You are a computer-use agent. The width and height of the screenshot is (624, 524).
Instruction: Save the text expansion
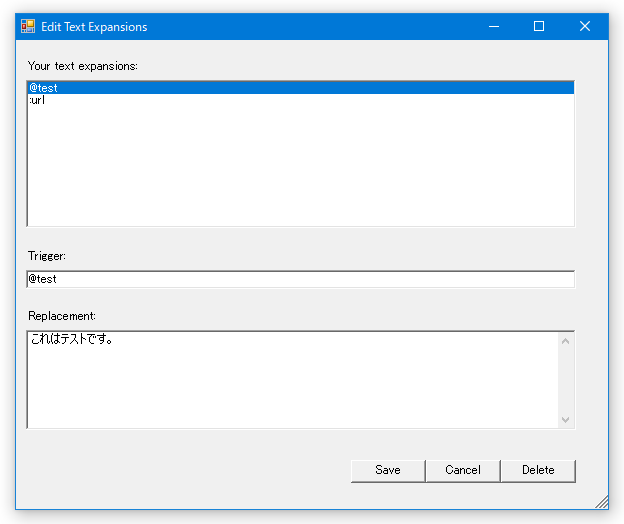coord(388,471)
